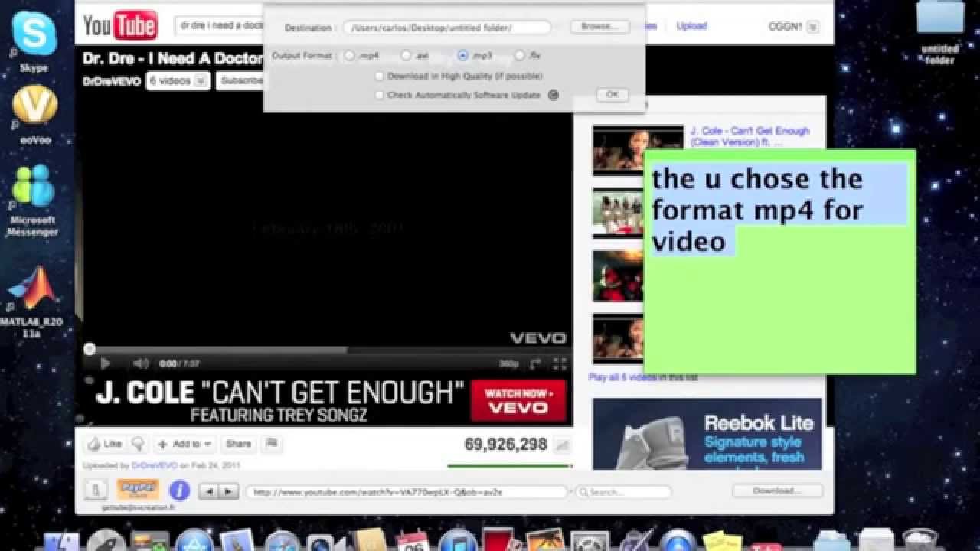The image size is (980, 551).
Task: Open the first J. Cole video thumbnail
Action: [x=638, y=150]
